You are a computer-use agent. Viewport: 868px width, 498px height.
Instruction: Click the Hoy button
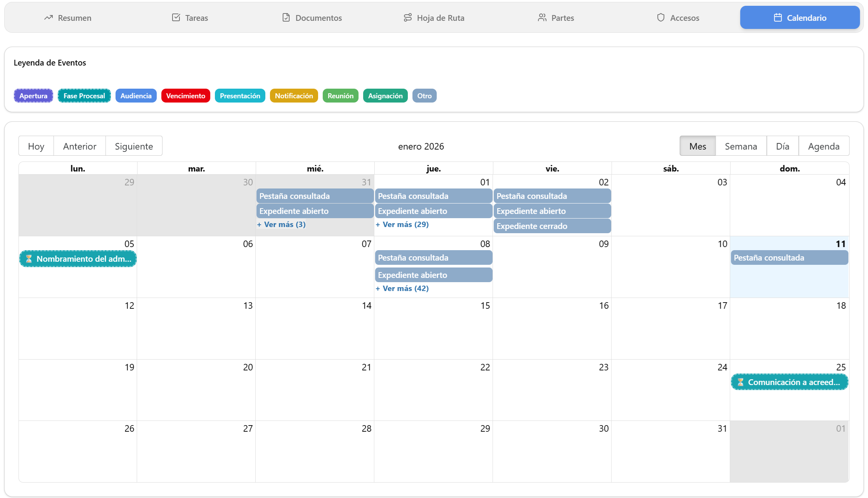(x=36, y=146)
